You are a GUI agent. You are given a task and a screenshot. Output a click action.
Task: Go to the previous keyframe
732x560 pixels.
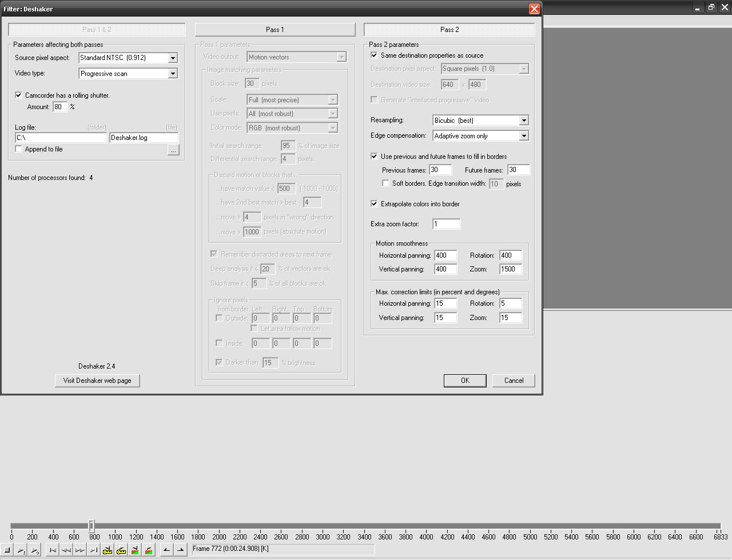[108, 550]
